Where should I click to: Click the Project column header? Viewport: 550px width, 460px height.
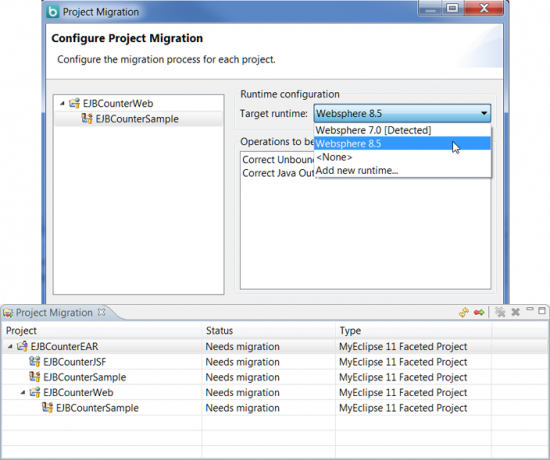click(102, 331)
